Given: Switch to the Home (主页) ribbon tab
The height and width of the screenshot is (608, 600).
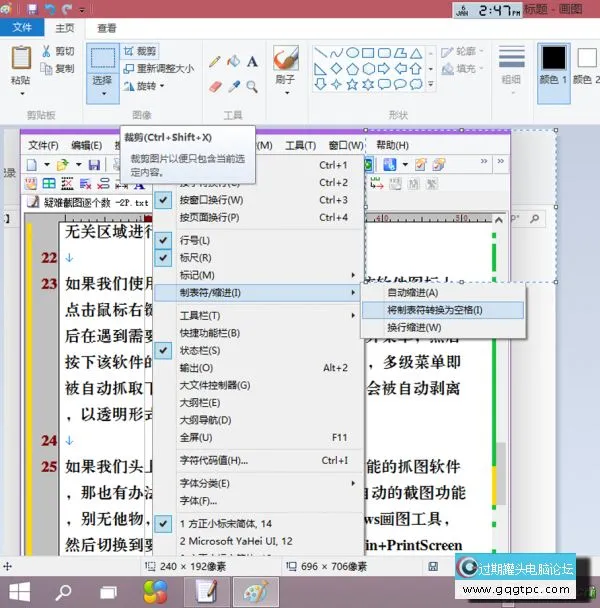Looking at the screenshot, I should (64, 28).
